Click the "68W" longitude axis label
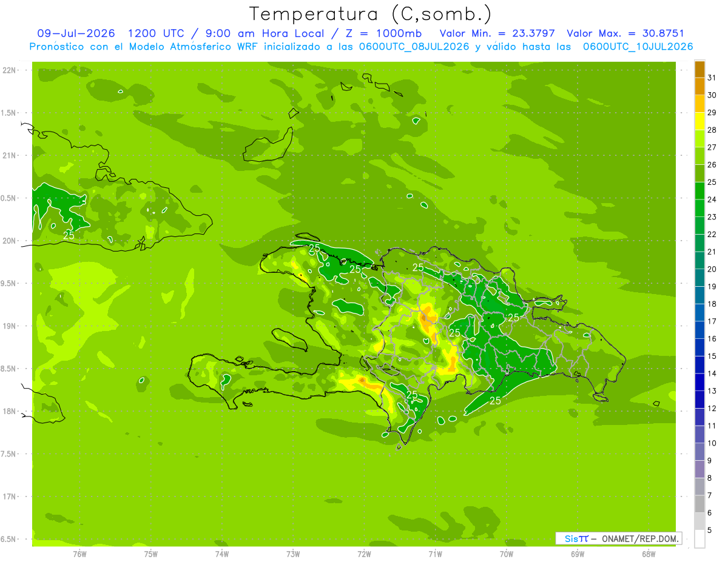The height and width of the screenshot is (562, 728). pos(649,554)
